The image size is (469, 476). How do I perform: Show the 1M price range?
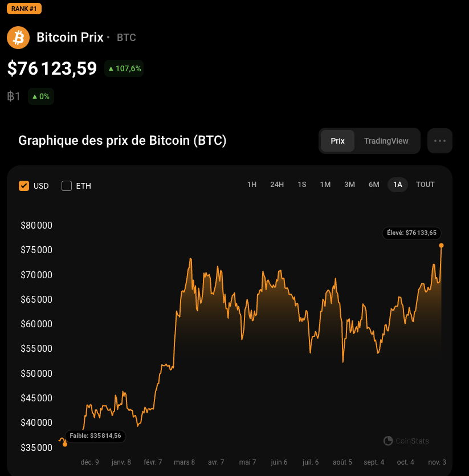click(x=325, y=184)
